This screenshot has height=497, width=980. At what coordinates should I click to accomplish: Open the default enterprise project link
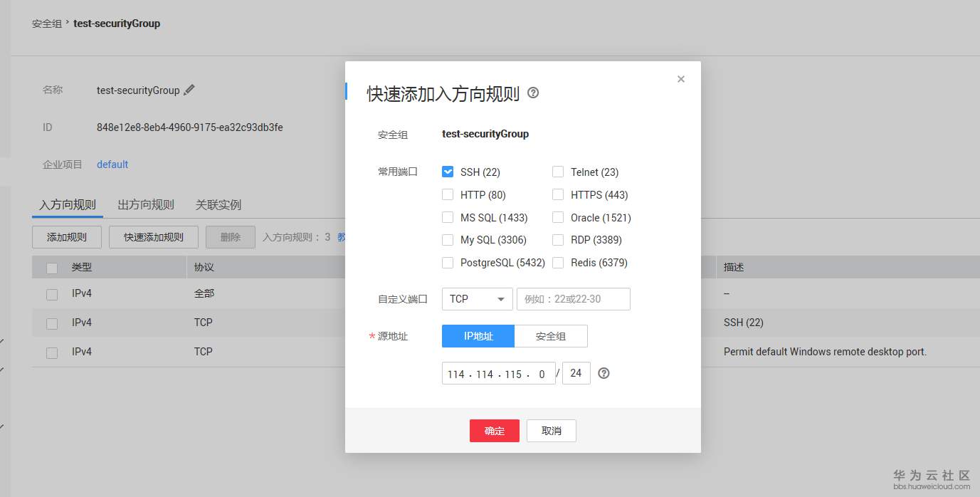click(112, 164)
